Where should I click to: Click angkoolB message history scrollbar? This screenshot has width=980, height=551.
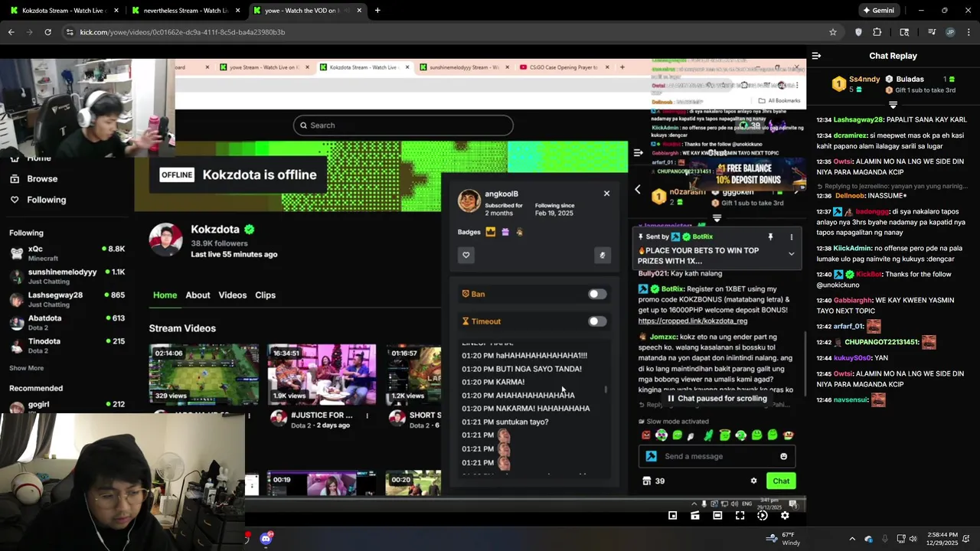click(606, 390)
